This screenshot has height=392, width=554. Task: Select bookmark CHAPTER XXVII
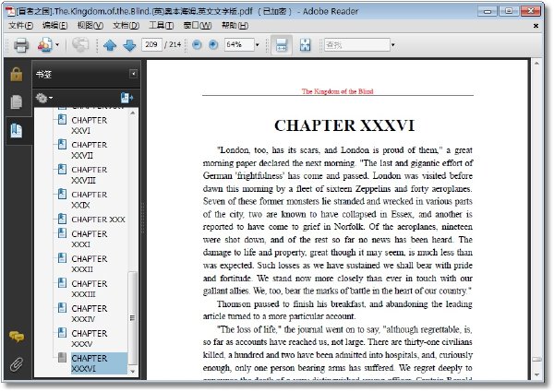(89, 150)
